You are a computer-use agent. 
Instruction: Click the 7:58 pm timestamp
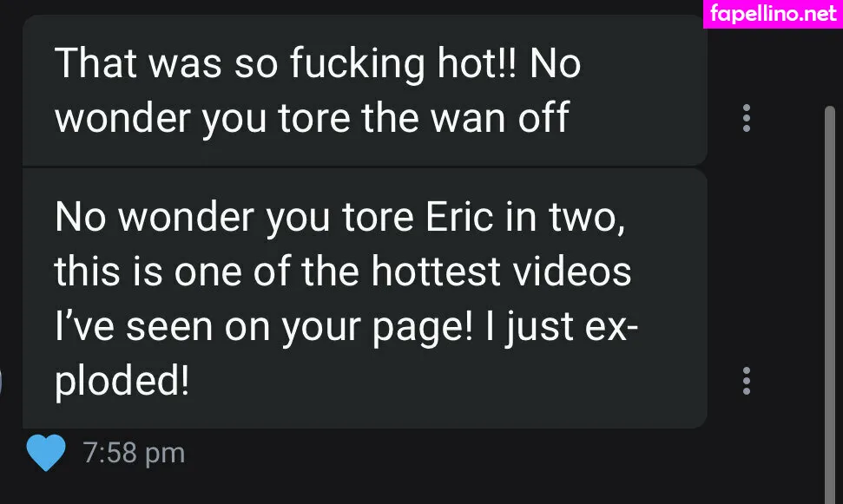coord(134,453)
